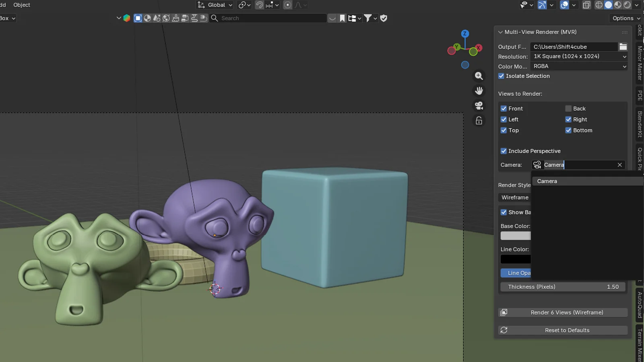Open the proportional editing falloff icon
This screenshot has width=644, height=362.
click(x=297, y=5)
